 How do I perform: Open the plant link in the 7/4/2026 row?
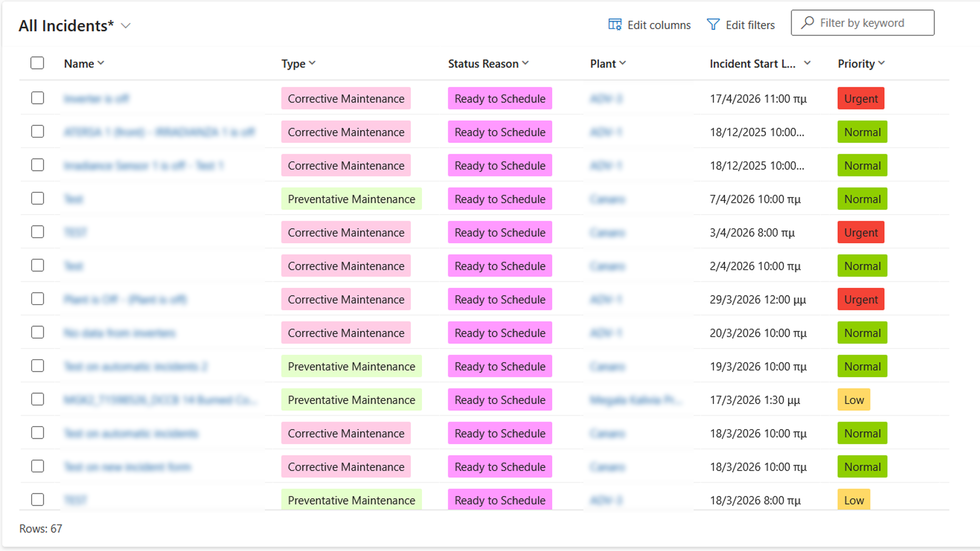pos(607,199)
